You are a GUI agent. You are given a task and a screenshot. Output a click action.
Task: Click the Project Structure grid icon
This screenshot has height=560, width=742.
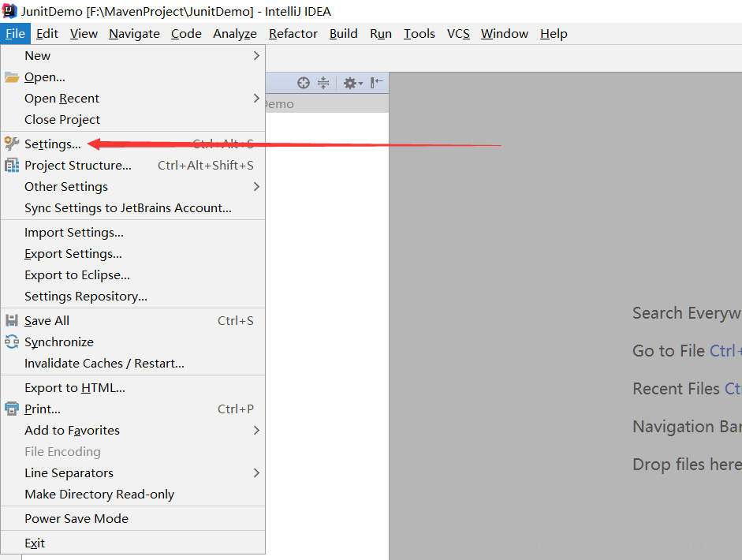tap(12, 165)
